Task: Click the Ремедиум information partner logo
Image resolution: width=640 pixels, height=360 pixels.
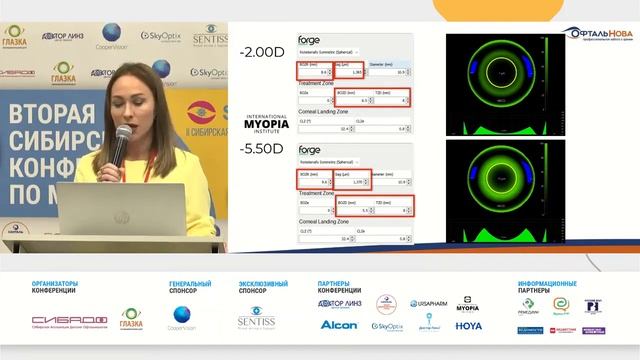Action: pos(529,306)
